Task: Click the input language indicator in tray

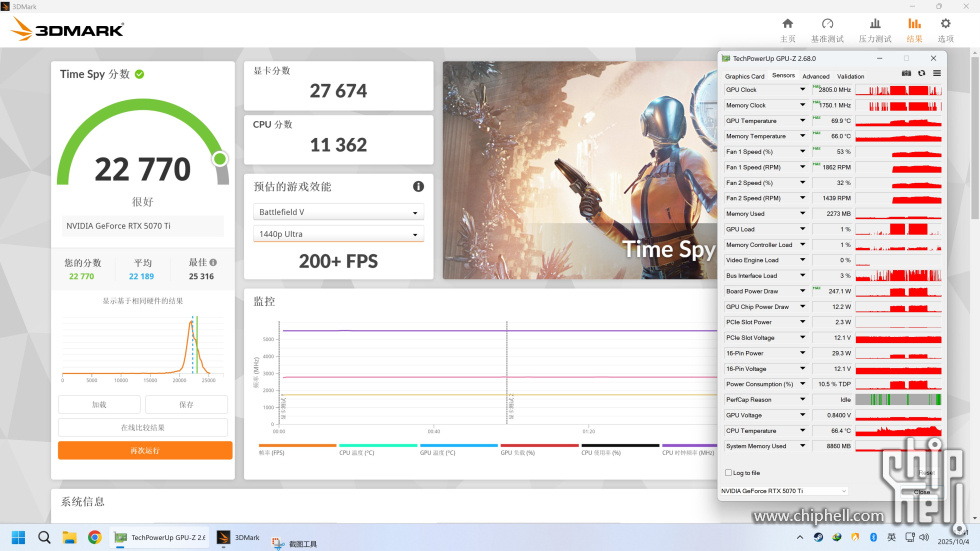Action: tap(891, 537)
